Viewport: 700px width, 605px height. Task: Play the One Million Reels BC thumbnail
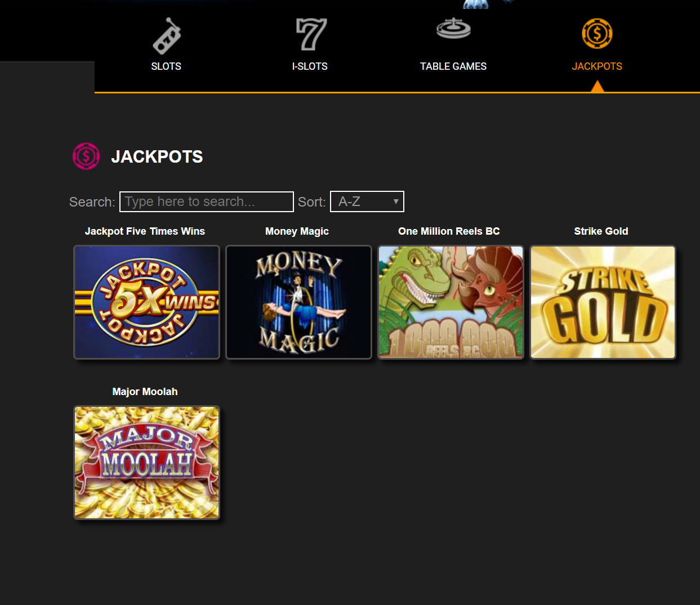(x=451, y=302)
